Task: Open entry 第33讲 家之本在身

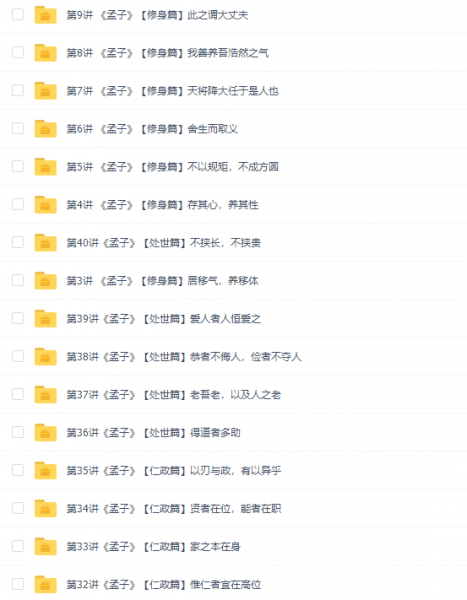Action: click(153, 546)
